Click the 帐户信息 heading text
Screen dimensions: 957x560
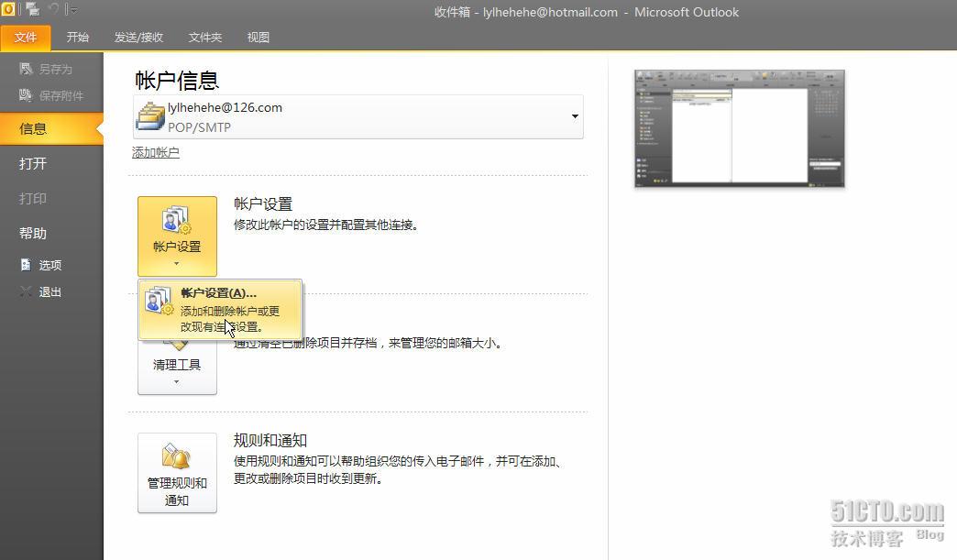pyautogui.click(x=177, y=81)
